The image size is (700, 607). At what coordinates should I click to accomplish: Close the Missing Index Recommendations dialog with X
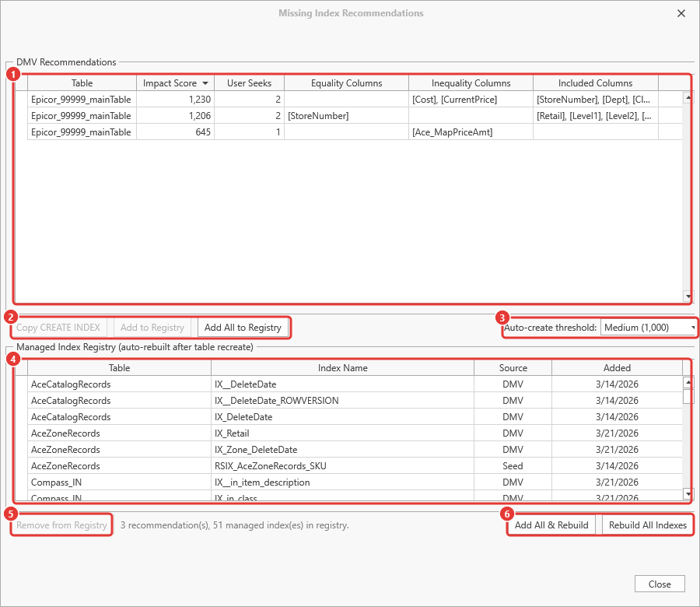[681, 13]
